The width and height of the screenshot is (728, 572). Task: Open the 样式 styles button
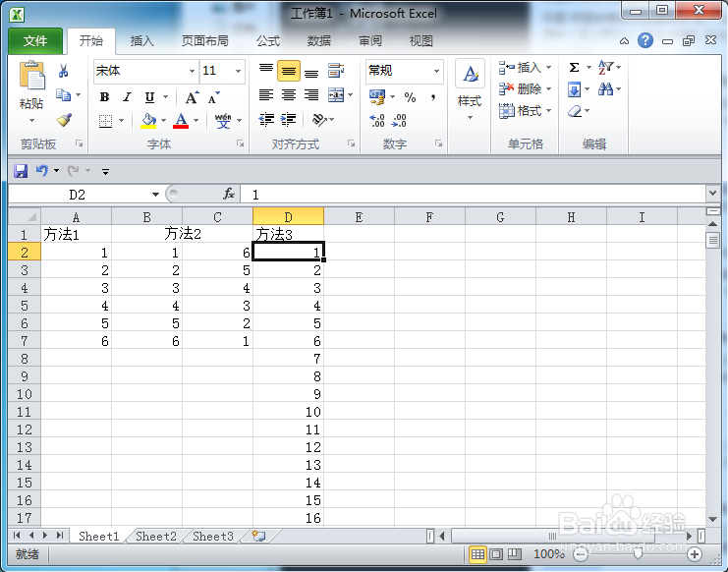(x=470, y=89)
